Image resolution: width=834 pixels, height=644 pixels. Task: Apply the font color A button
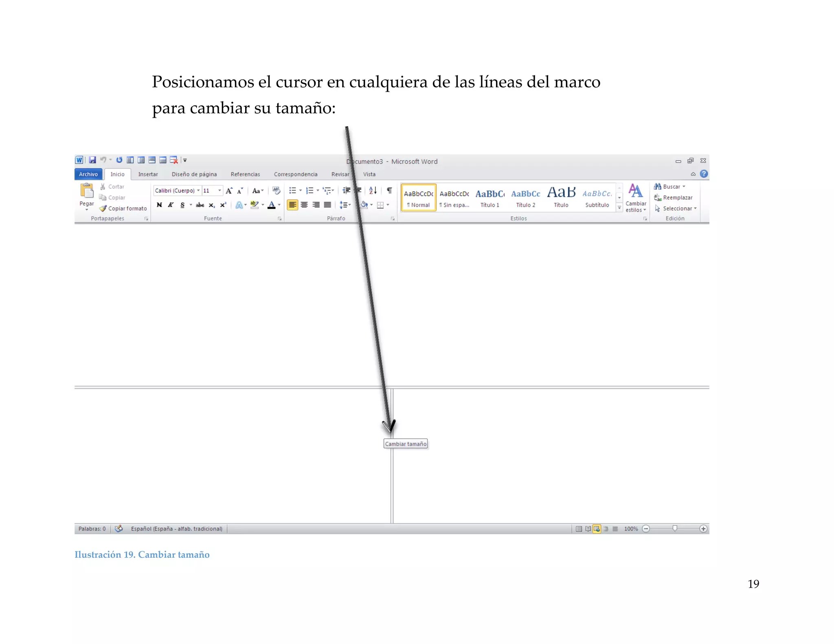(272, 205)
